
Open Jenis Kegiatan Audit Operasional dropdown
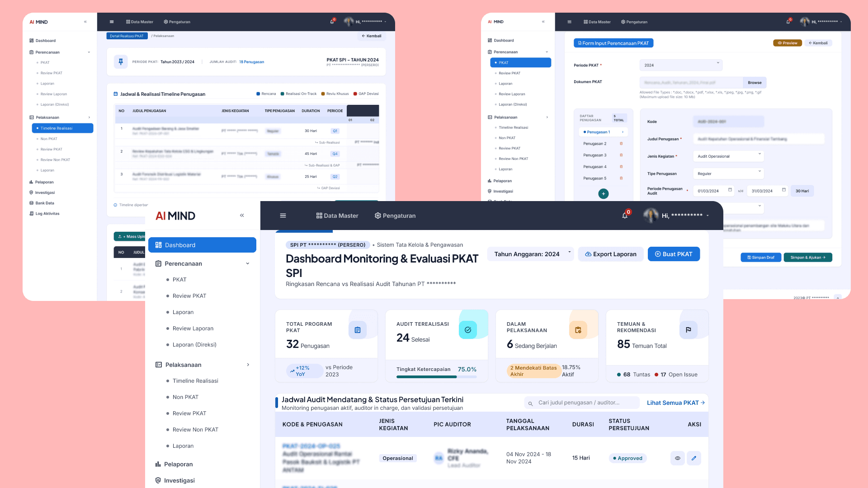[x=728, y=156]
